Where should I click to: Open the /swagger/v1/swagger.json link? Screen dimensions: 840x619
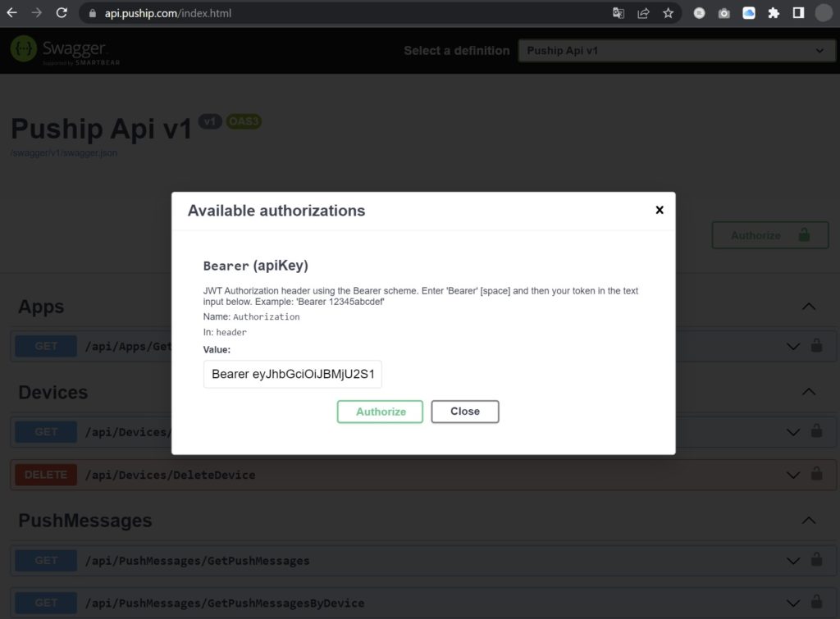click(x=64, y=153)
